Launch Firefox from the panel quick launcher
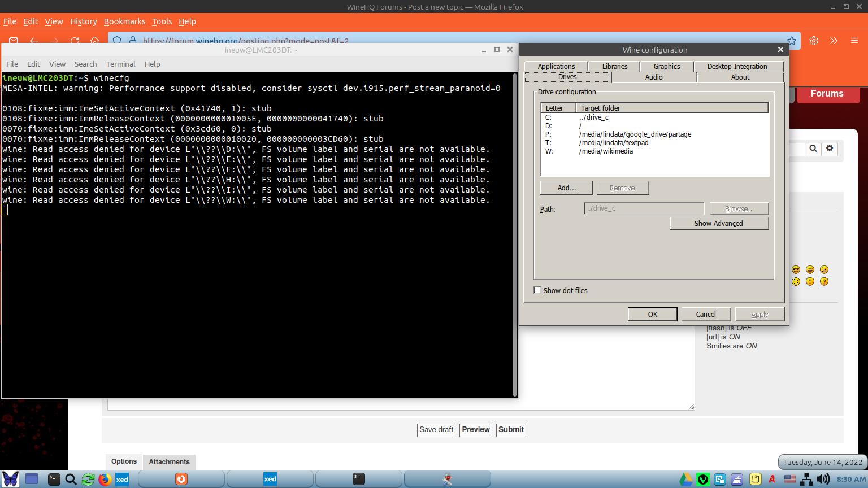 (105, 480)
